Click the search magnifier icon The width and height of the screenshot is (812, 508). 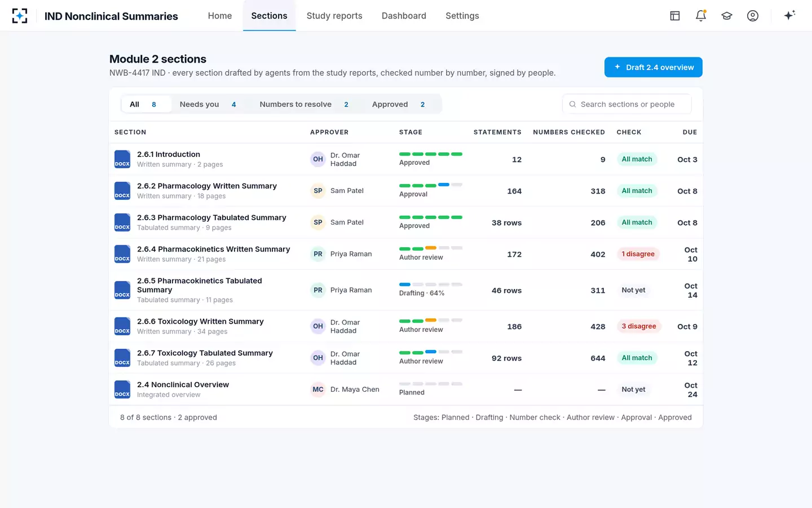click(x=572, y=104)
